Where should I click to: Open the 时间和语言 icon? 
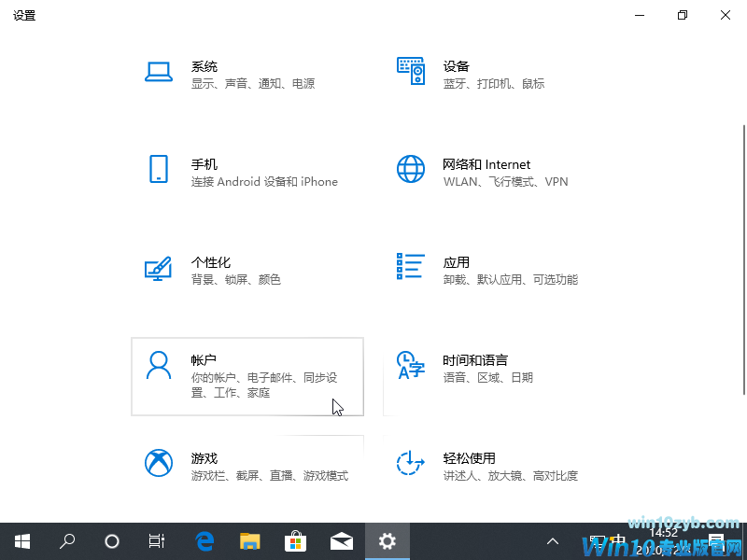(x=411, y=366)
